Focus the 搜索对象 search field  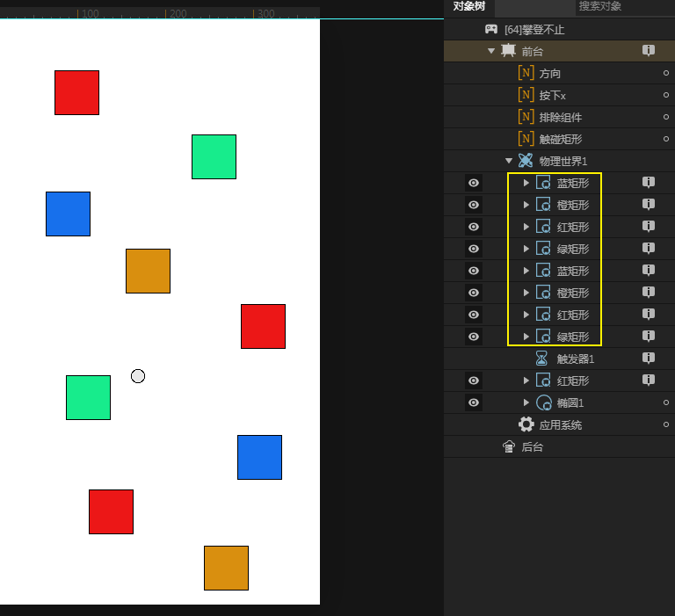(x=624, y=6)
